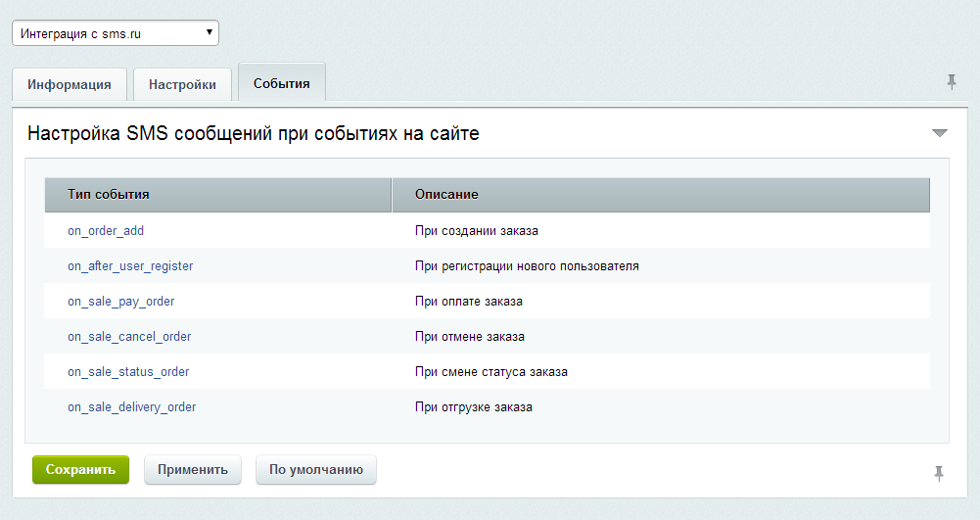Viewport: 980px width, 520px height.
Task: Switch to the Информация tab
Action: (69, 84)
